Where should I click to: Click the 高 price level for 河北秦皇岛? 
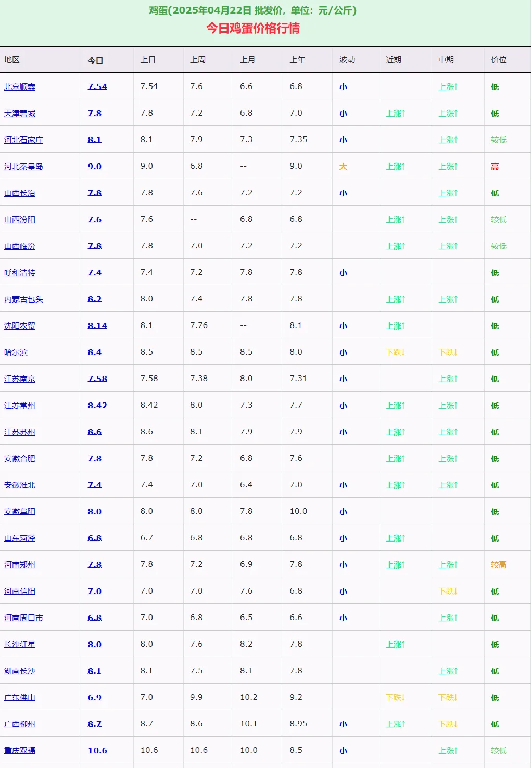(x=495, y=167)
